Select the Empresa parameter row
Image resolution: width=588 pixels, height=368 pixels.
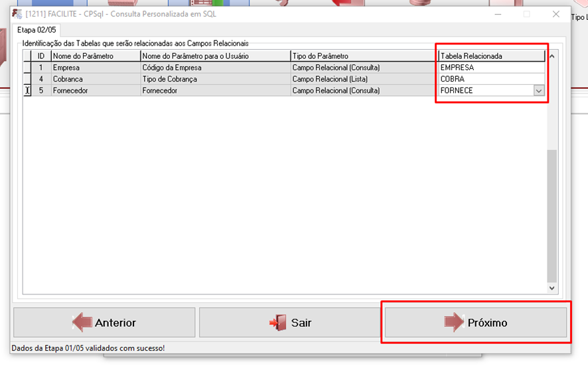coord(96,68)
